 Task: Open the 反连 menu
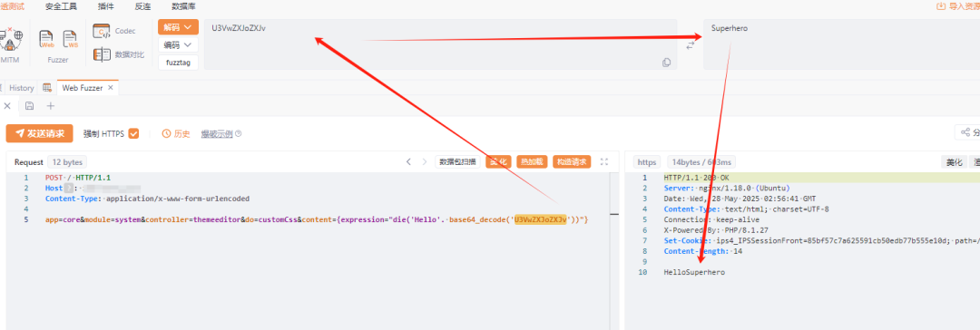pos(143,5)
